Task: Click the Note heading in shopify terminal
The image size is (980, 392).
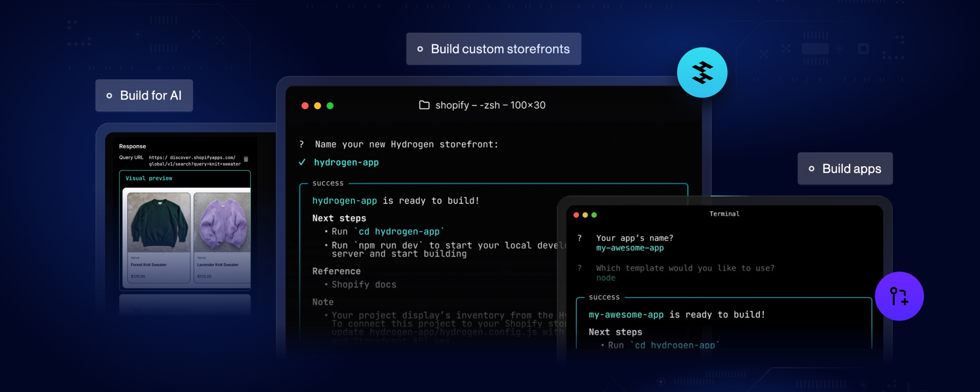Action: point(323,302)
